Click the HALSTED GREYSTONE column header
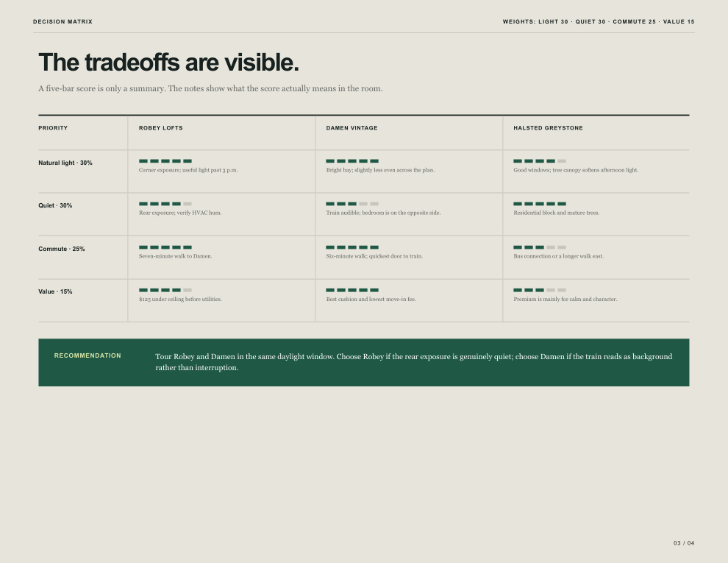This screenshot has height=563, width=728. [x=548, y=128]
